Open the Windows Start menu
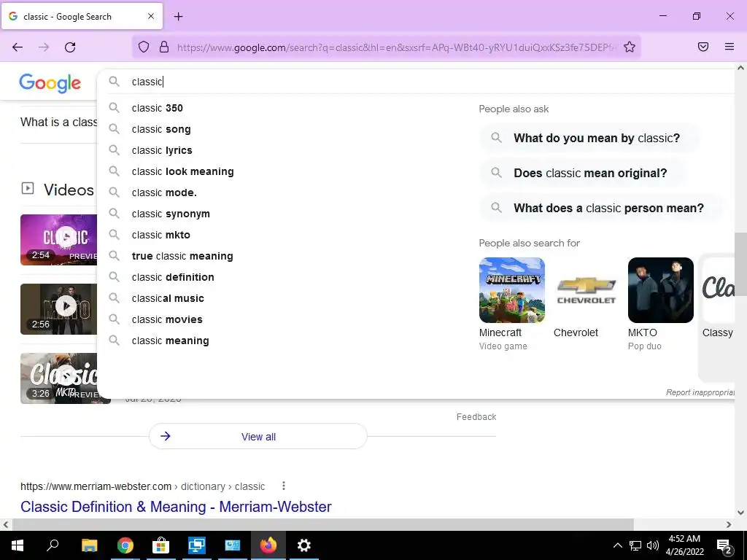747x560 pixels. (x=18, y=545)
